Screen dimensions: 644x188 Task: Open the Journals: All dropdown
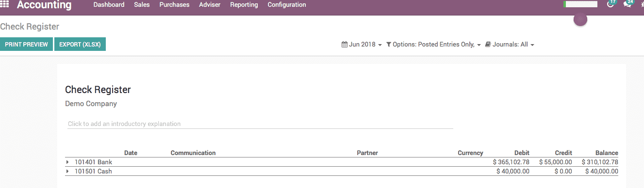[510, 45]
